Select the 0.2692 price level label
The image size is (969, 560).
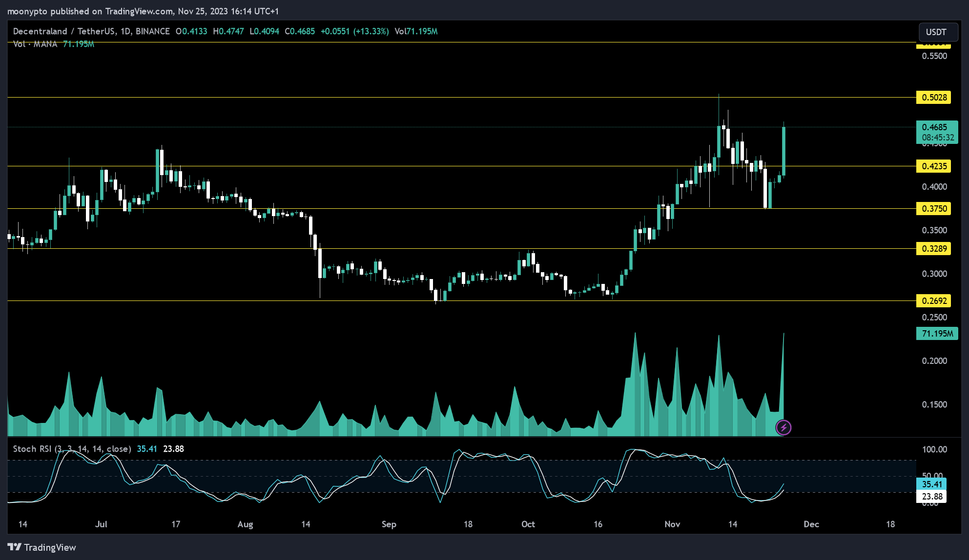click(x=934, y=301)
